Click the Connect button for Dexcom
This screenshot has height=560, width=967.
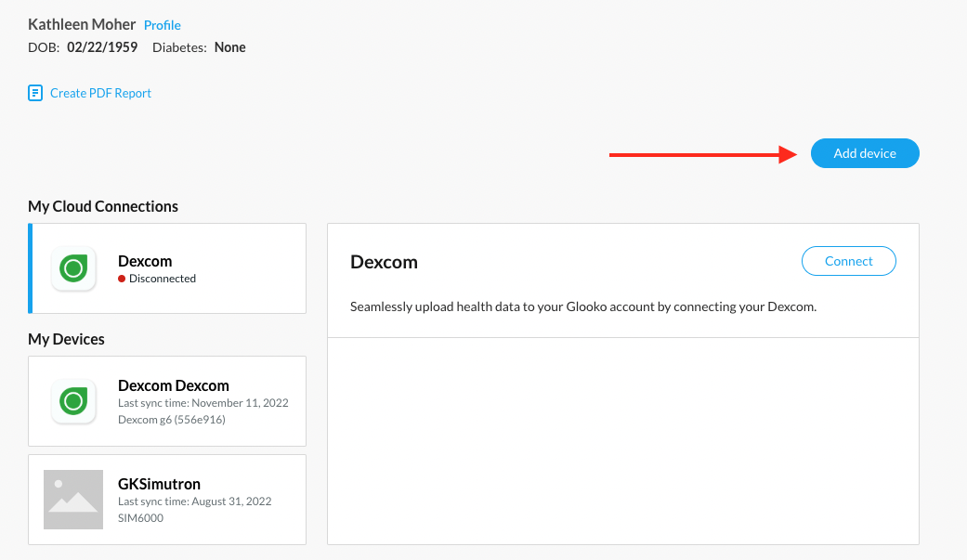coord(849,261)
